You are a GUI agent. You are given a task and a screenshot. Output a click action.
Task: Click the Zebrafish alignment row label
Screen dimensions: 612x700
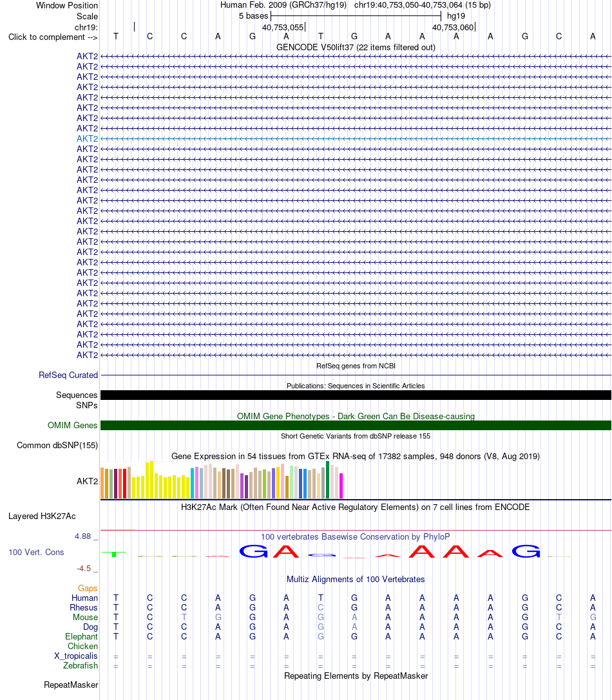81,666
